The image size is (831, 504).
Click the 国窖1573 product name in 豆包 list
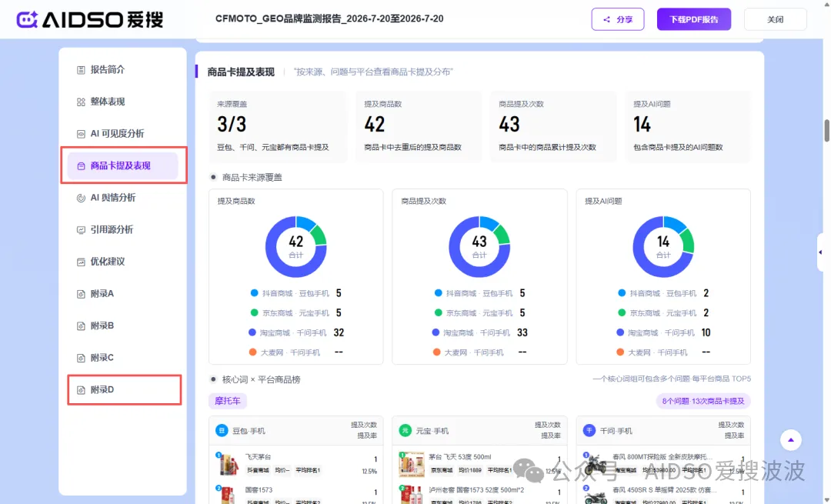(259, 490)
